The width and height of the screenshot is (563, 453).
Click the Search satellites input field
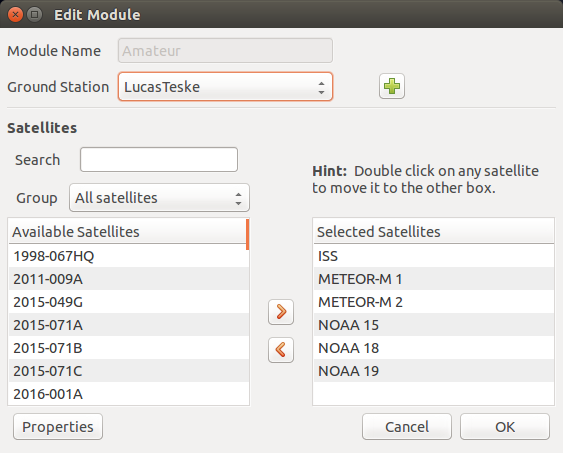[x=159, y=159]
